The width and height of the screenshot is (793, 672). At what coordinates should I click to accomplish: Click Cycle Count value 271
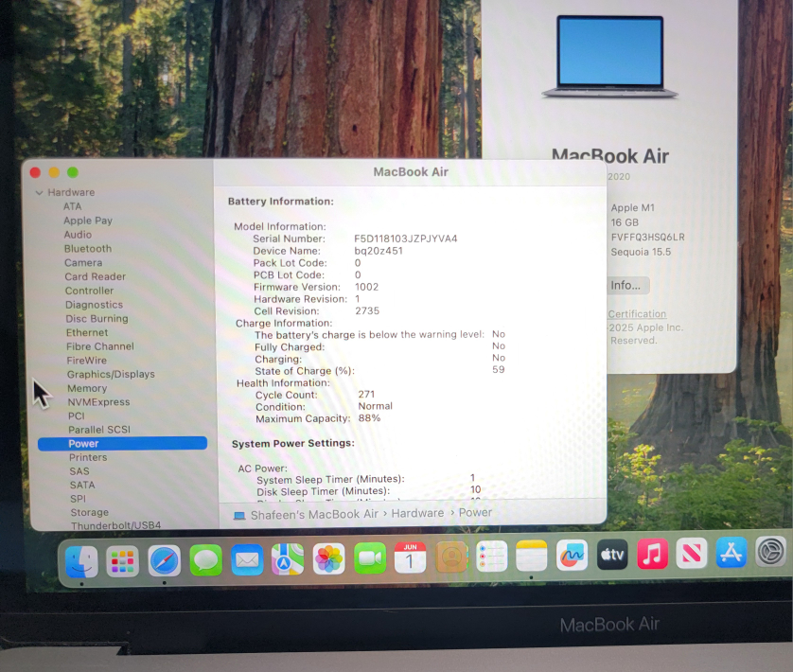(x=366, y=394)
